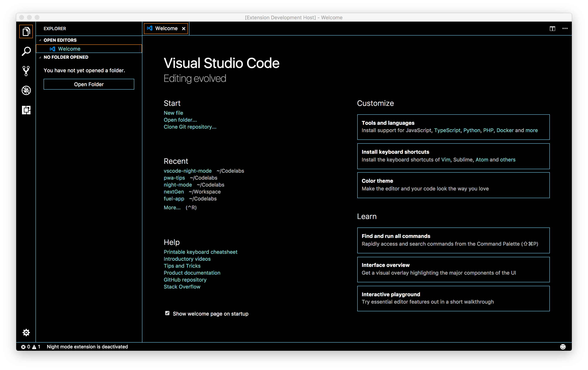Screen dimensions: 588x370
Task: Open the Extensions view icon
Action: tap(26, 110)
